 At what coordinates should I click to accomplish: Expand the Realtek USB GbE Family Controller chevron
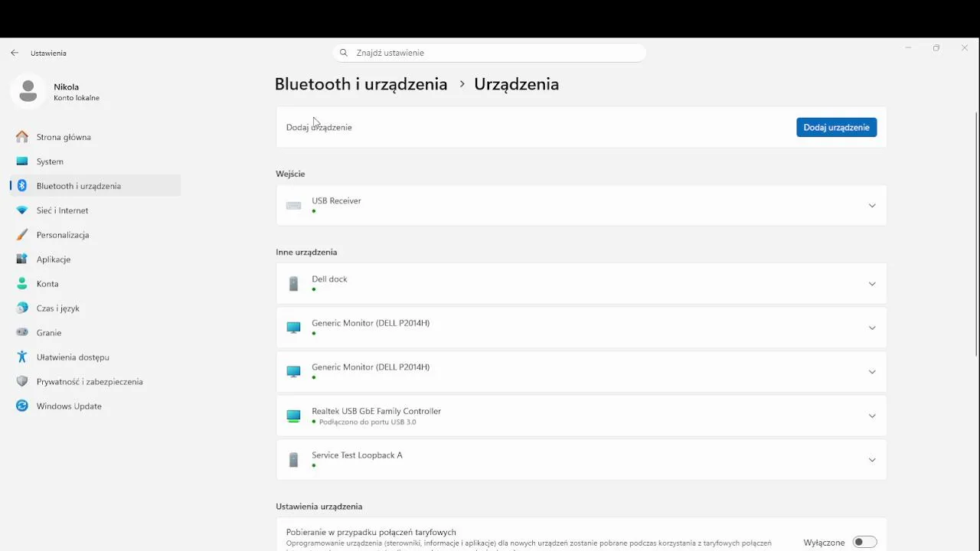(872, 416)
